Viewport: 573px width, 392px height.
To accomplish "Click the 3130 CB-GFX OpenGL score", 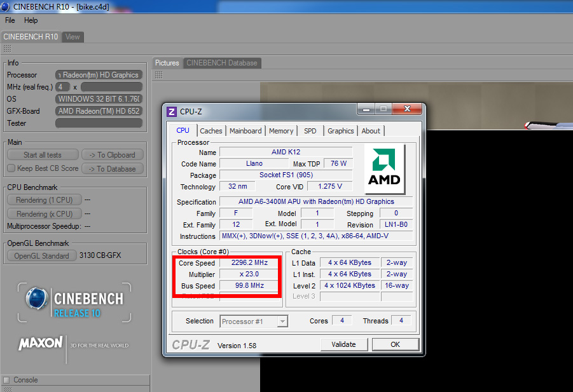I will (x=100, y=255).
